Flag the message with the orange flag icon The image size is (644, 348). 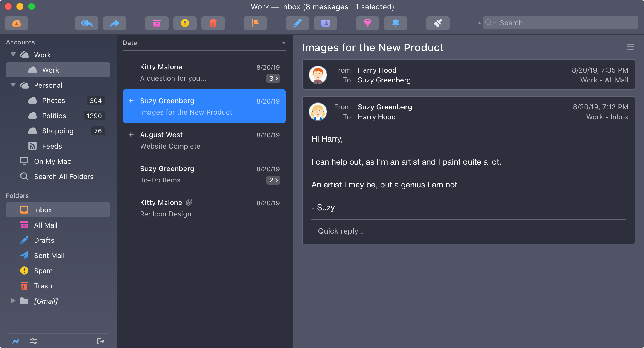(255, 23)
